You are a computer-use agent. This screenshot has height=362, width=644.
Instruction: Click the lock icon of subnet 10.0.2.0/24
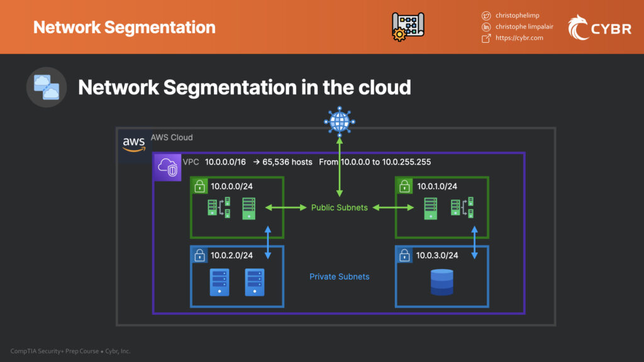tap(199, 255)
